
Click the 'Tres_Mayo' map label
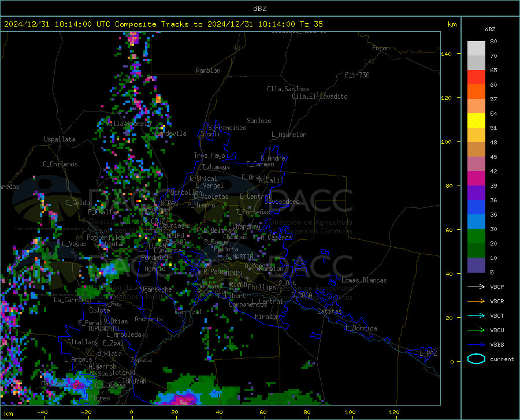pyautogui.click(x=209, y=155)
